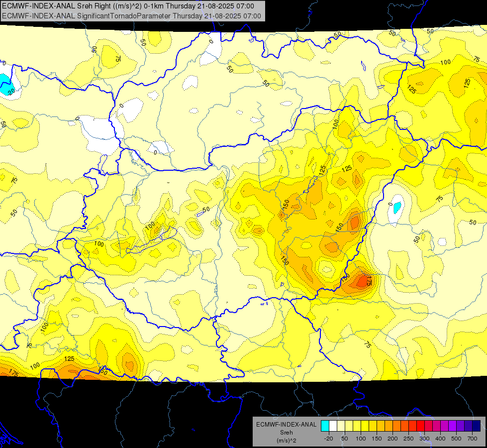Click the '400' legend scale label

[440, 439]
